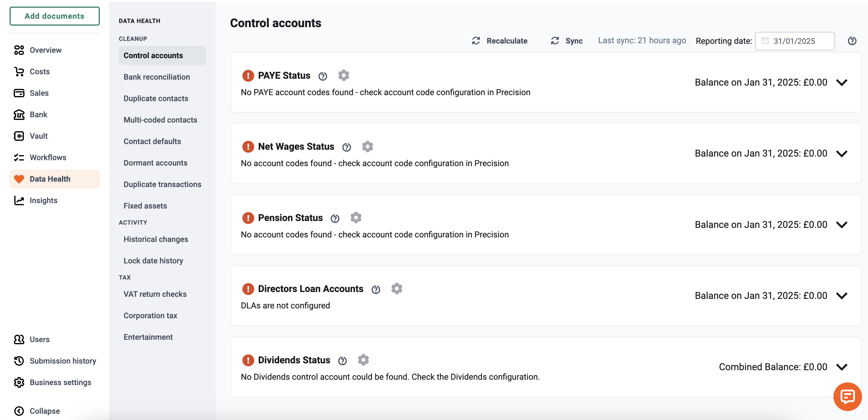Open Users page

[x=55, y=339]
